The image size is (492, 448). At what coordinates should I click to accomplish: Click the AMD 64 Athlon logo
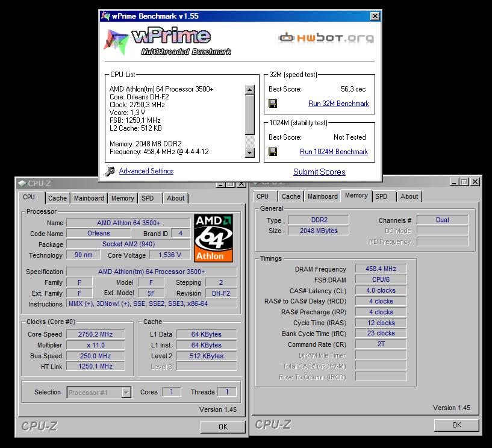pyautogui.click(x=213, y=238)
